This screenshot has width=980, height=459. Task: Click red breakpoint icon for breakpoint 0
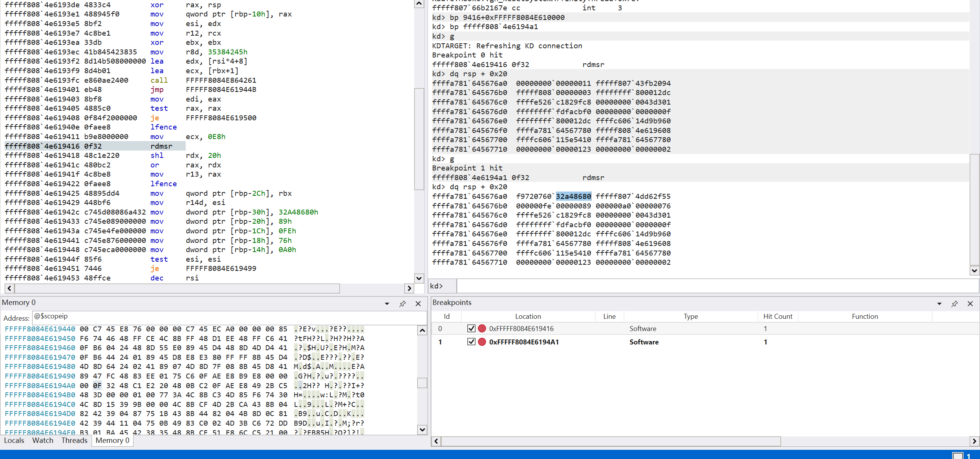pos(482,328)
